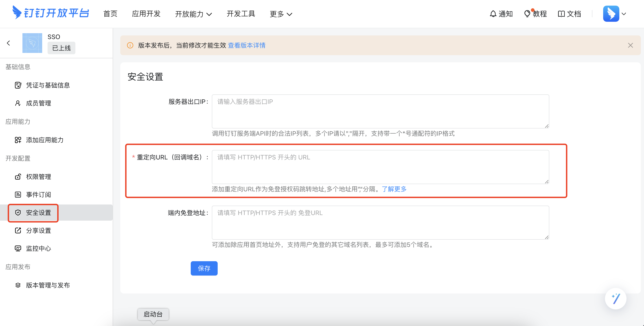Open the floating AI assistant button
644x326 pixels.
[616, 299]
